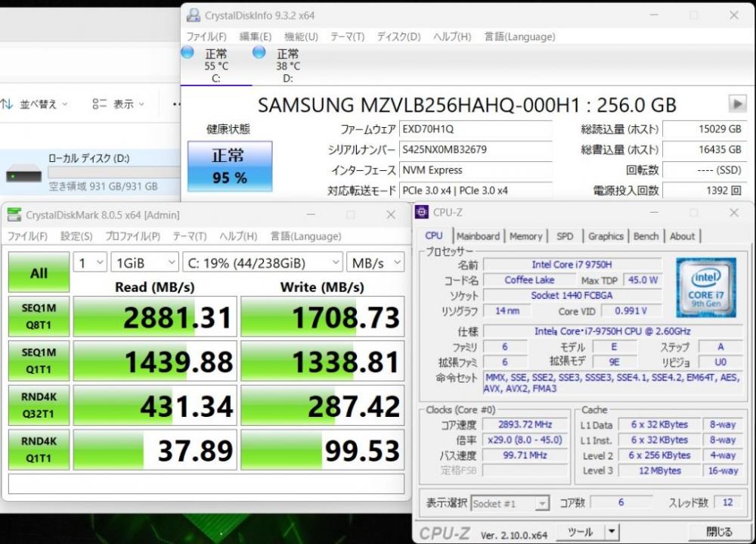Click the next disk arrow in CrystalDiskInfo
Viewport: 756px width, 544px height.
736,104
